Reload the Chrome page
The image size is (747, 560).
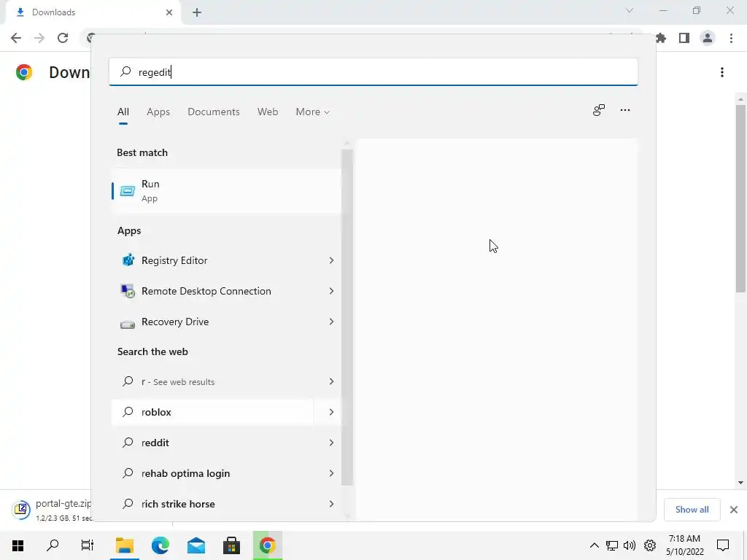(x=63, y=38)
